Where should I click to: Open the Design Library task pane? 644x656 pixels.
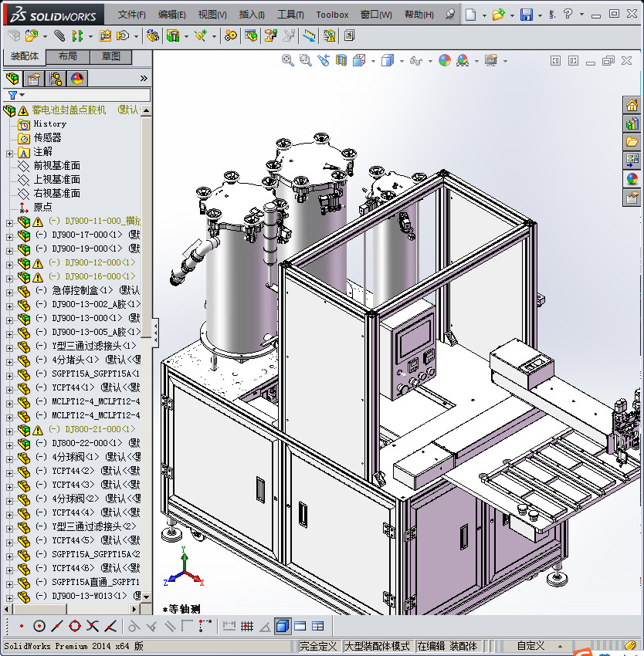click(632, 123)
